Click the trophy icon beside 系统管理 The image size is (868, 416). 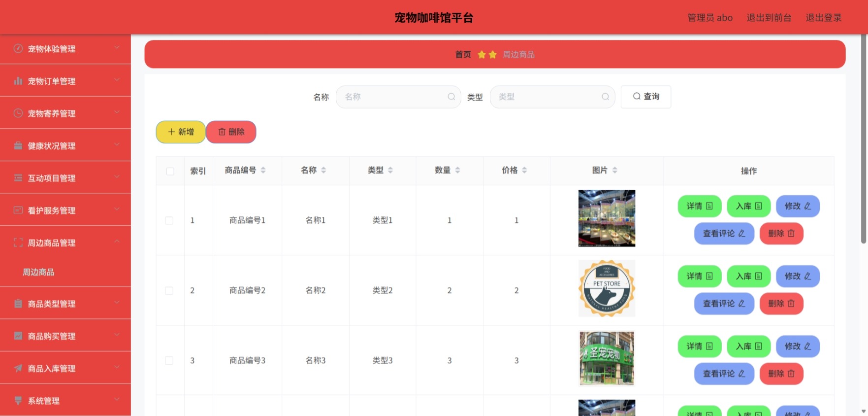coord(18,400)
